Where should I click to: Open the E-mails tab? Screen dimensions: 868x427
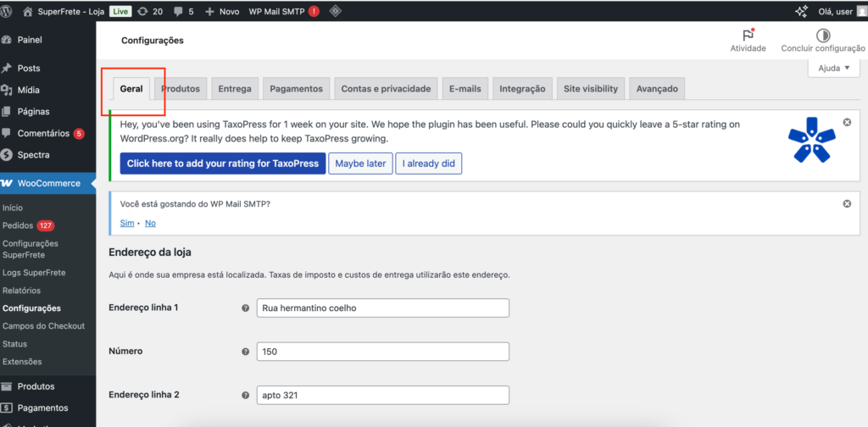(465, 88)
